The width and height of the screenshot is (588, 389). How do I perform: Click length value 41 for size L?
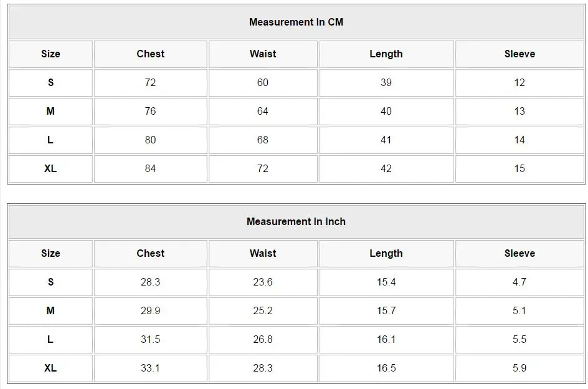coord(386,140)
